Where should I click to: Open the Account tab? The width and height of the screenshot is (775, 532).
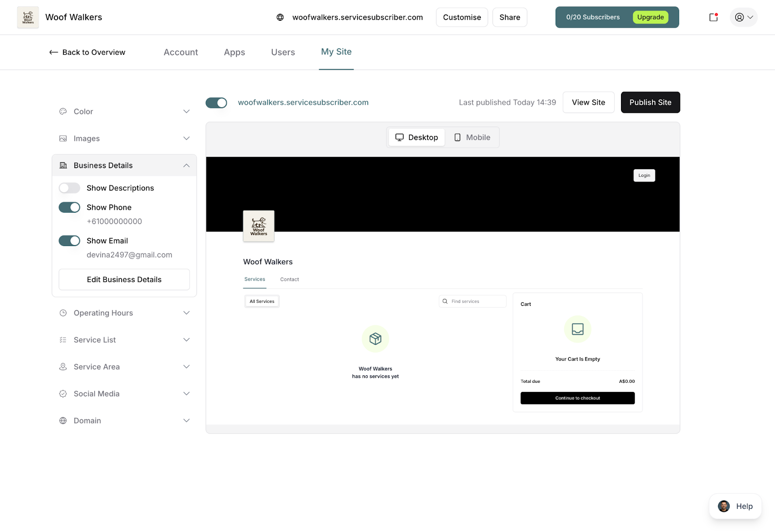[x=181, y=52]
